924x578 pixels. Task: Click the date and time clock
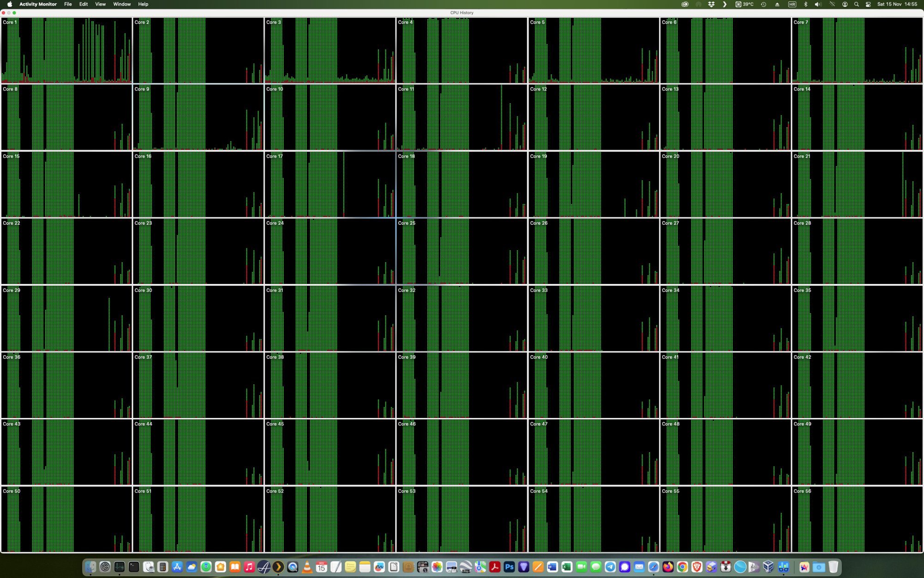point(897,4)
